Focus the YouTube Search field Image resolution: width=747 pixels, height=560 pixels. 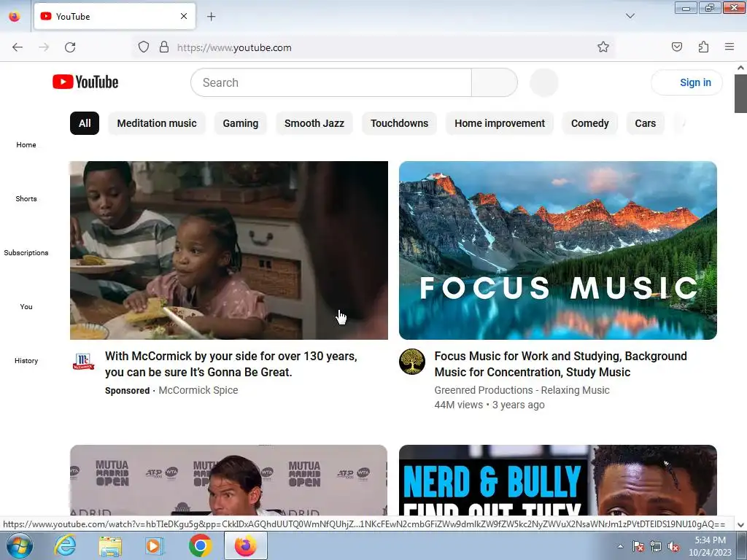331,82
